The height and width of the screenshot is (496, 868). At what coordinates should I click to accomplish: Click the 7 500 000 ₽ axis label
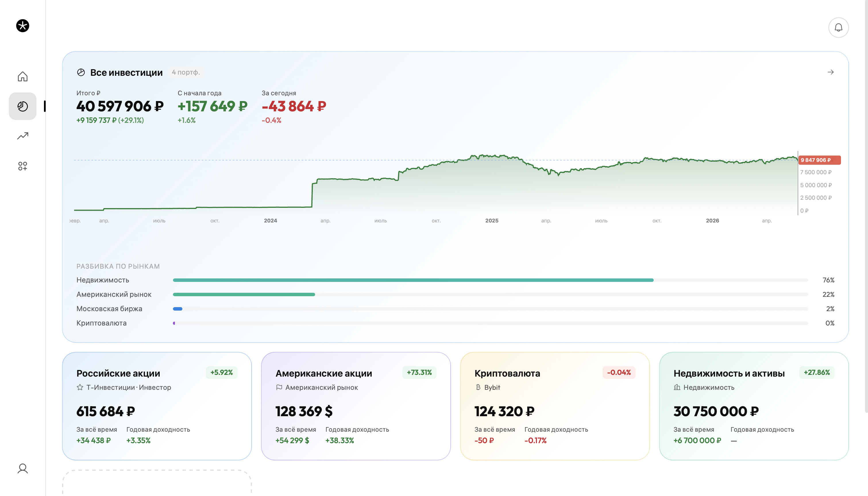816,173
